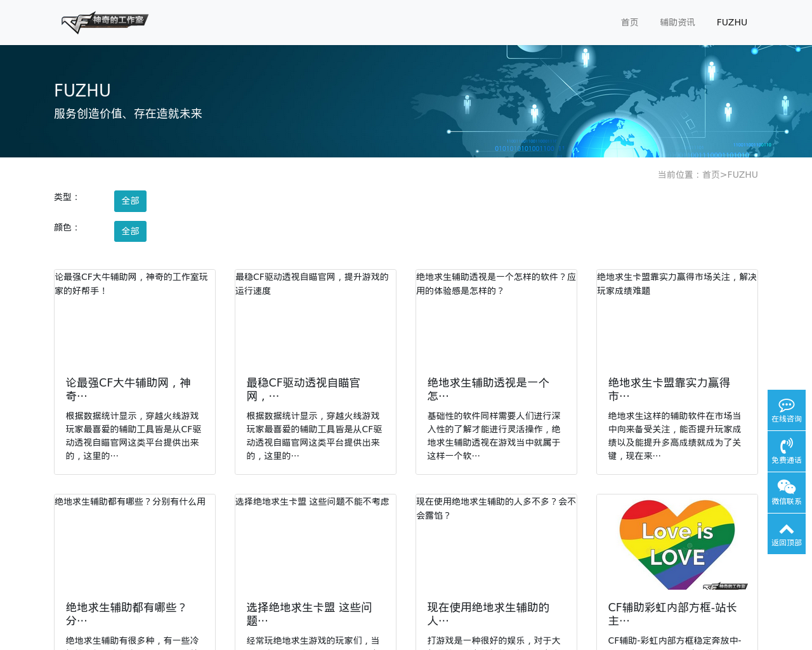Click the 颜色： filter label
The height and width of the screenshot is (650, 812).
(67, 227)
